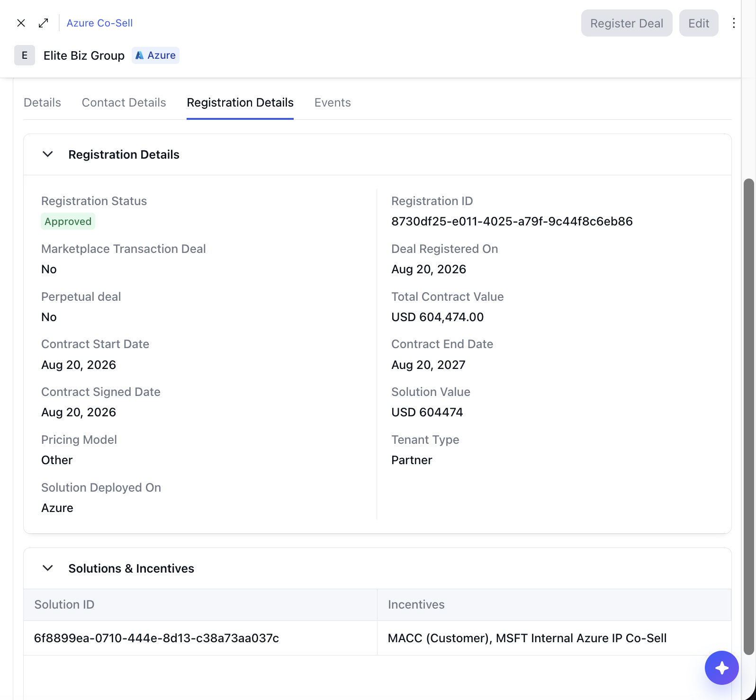This screenshot has height=700, width=756.
Task: Open the three-dot more options menu
Action: point(734,23)
